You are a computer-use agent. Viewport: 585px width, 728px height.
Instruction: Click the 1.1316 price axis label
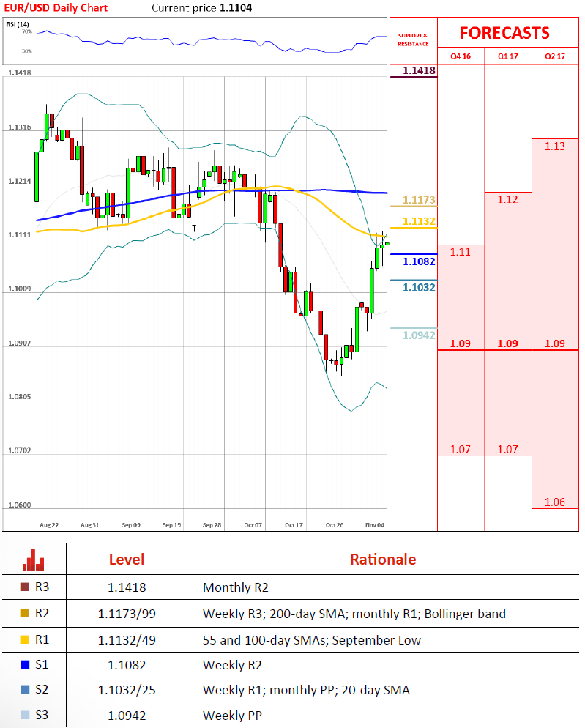[20, 127]
